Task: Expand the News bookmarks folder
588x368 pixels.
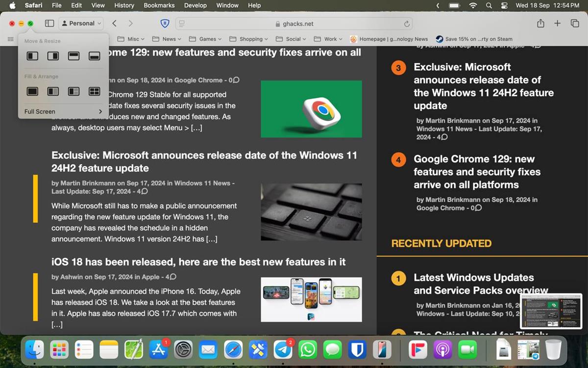Action: 167,39
